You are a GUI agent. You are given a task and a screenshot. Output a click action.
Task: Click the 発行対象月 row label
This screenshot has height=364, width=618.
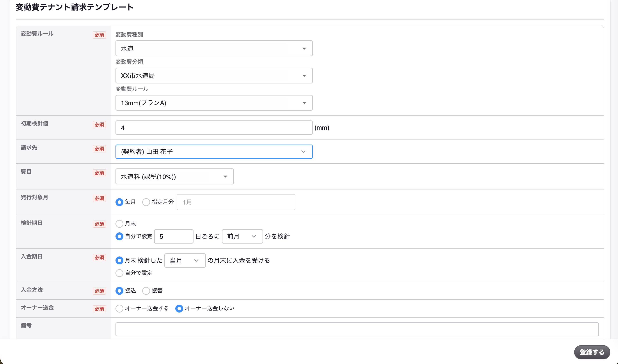(x=34, y=197)
